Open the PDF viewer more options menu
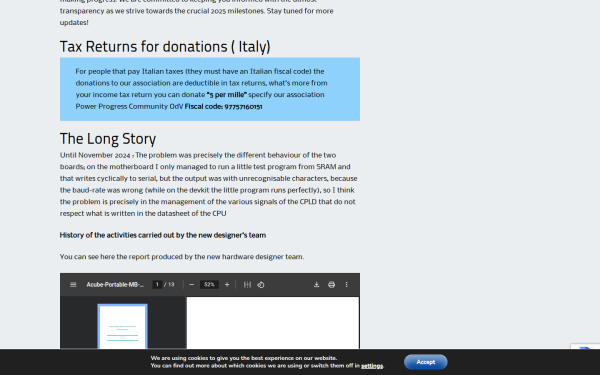This screenshot has height=375, width=600. (347, 285)
